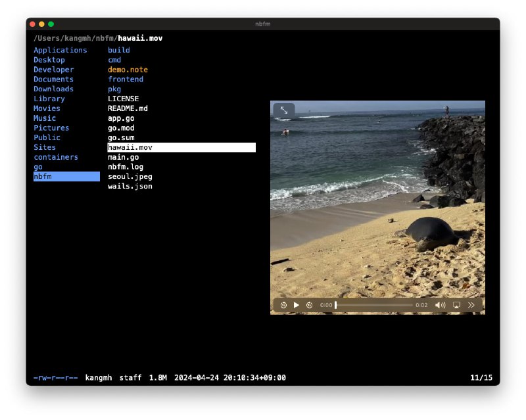
Task: Skip back 15 seconds in video
Action: pyautogui.click(x=283, y=305)
